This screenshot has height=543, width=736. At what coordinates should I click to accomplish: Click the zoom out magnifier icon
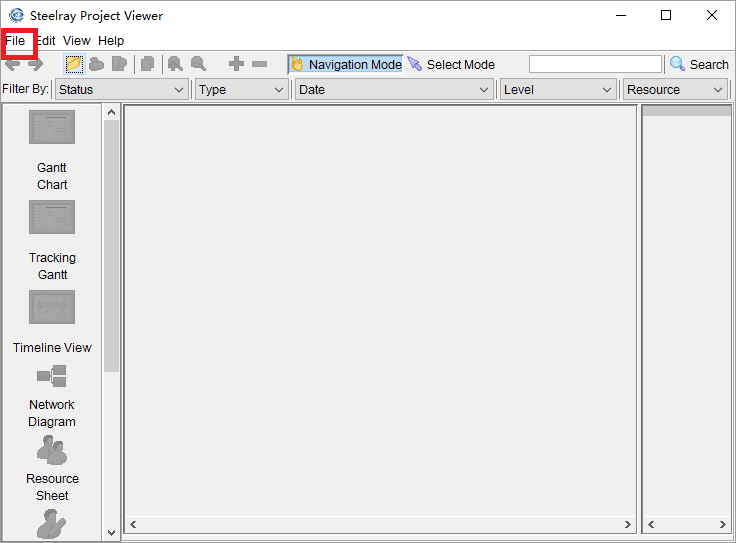(198, 64)
